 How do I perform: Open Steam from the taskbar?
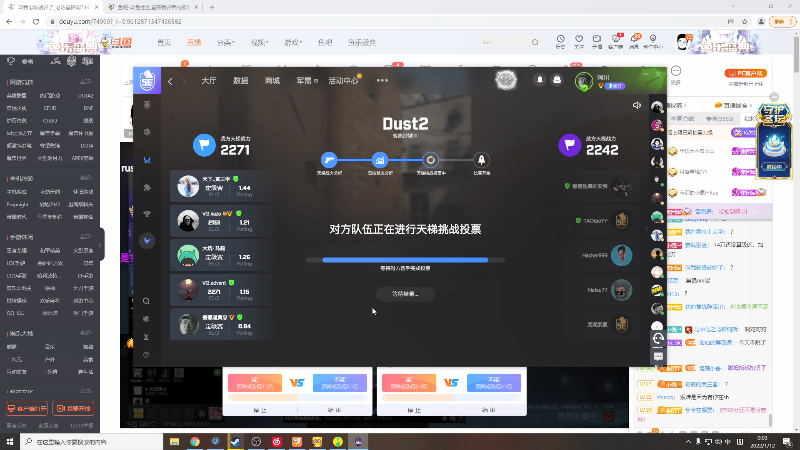click(235, 441)
